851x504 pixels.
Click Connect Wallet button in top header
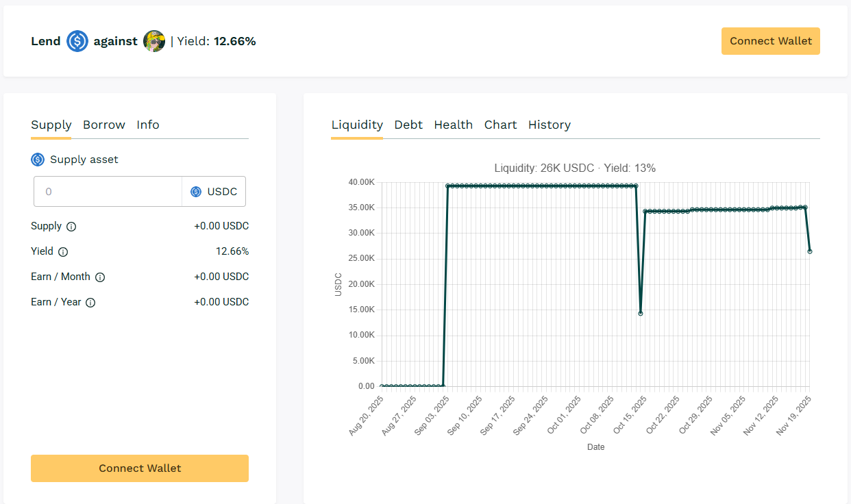coord(770,41)
